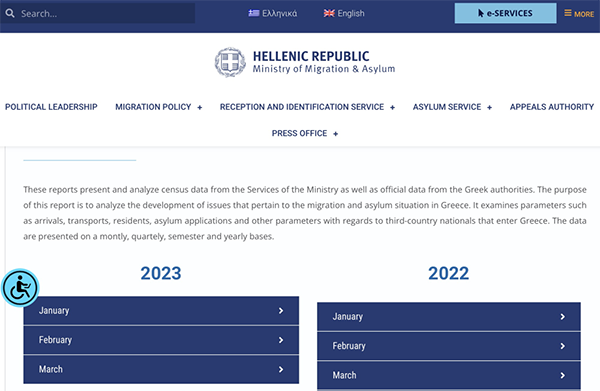Open the 2023 March report row
Viewport: 600px width, 391px height.
(161, 370)
